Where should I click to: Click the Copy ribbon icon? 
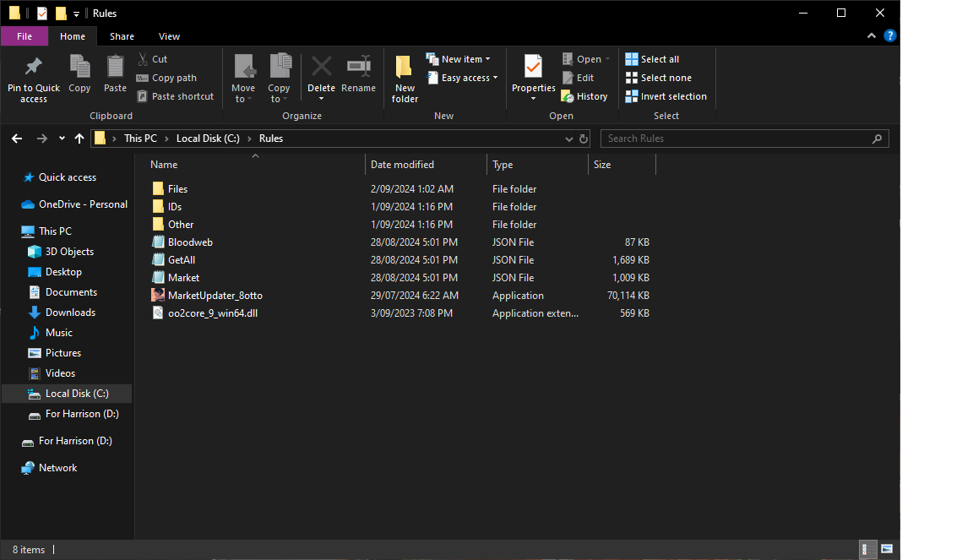79,67
